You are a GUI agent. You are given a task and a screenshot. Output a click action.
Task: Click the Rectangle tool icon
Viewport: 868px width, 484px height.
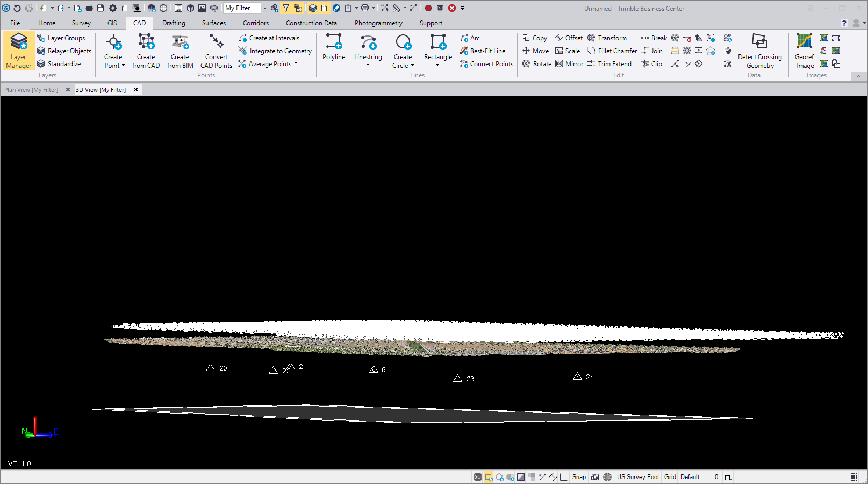click(x=438, y=42)
